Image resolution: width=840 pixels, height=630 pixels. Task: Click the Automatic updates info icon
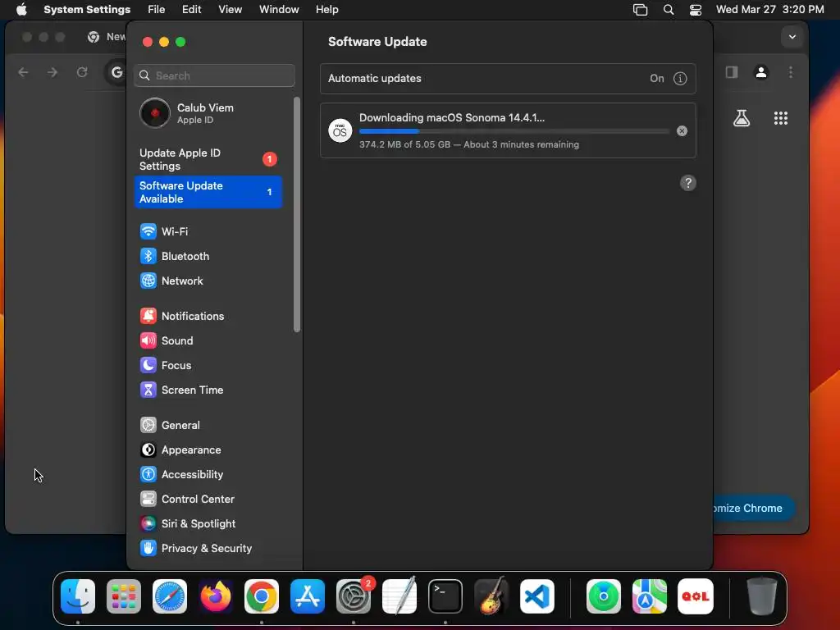[680, 79]
